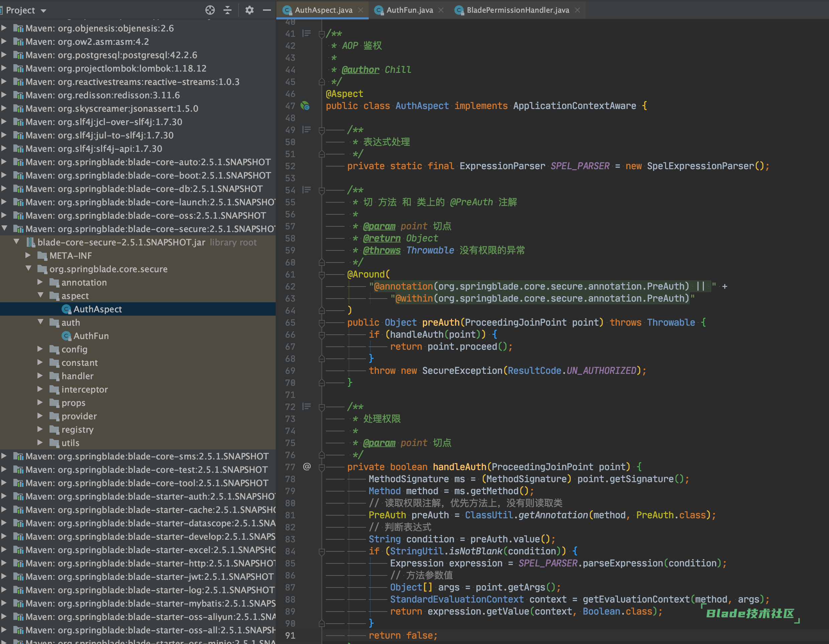Click rendered doc toggle icon at line 72

click(307, 407)
